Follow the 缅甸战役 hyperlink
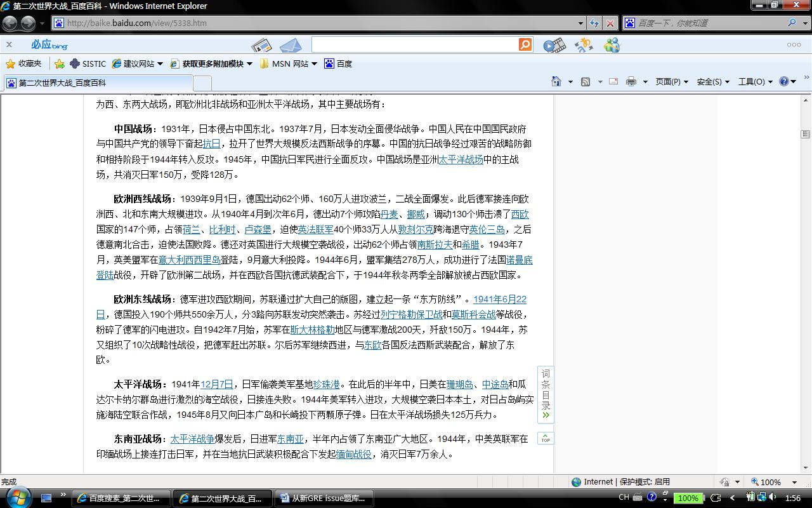Viewport: 812px width, 508px height. click(x=354, y=454)
